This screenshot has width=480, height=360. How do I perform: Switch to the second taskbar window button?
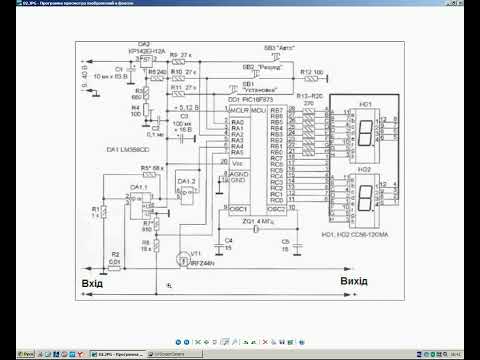174,354
